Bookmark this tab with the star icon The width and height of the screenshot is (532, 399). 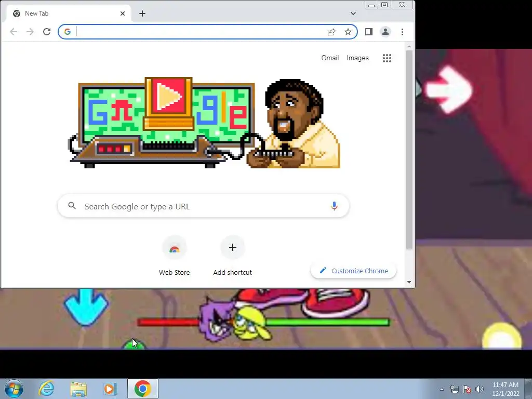coord(348,32)
